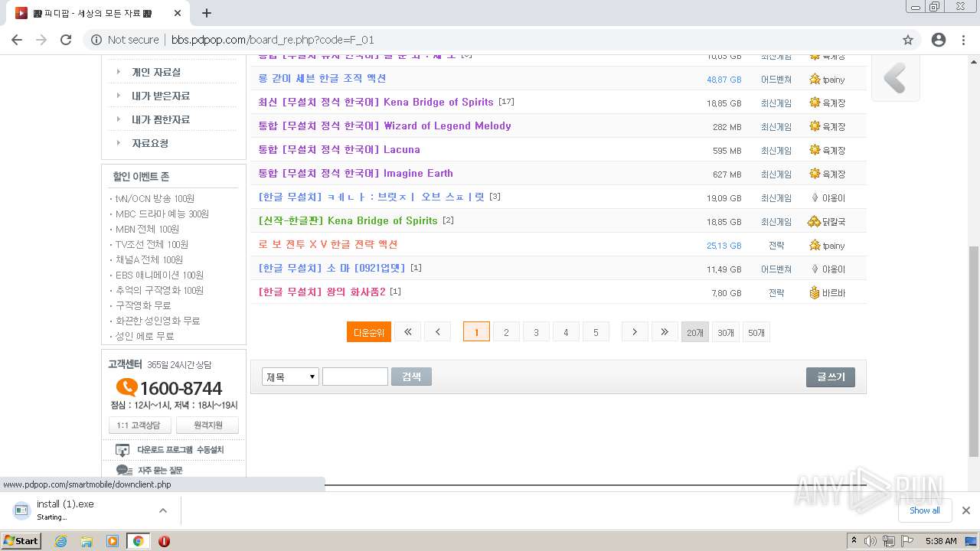Screen dimensions: 980x551
Task: Click the orange 다운순위 button
Action: tap(369, 332)
